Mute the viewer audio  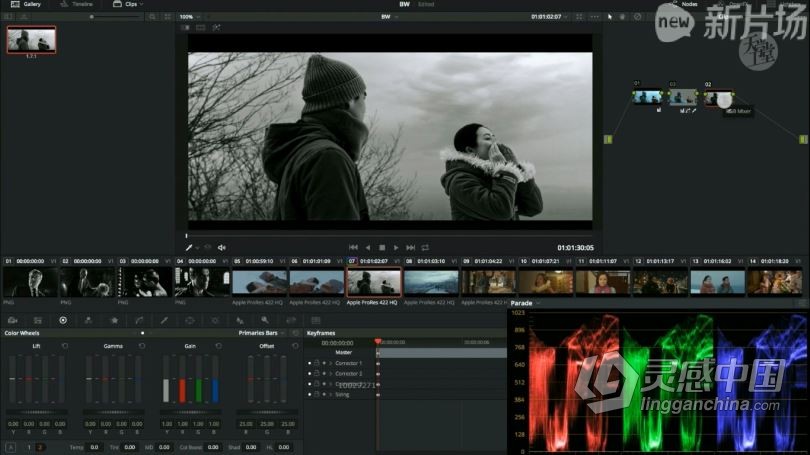click(222, 248)
